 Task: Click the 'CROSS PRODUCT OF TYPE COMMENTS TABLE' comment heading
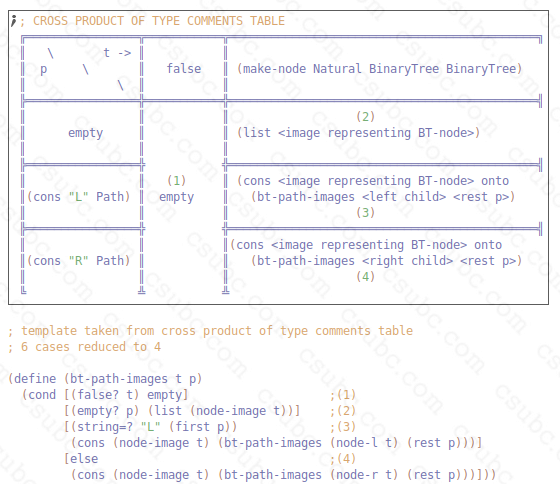pyautogui.click(x=159, y=21)
